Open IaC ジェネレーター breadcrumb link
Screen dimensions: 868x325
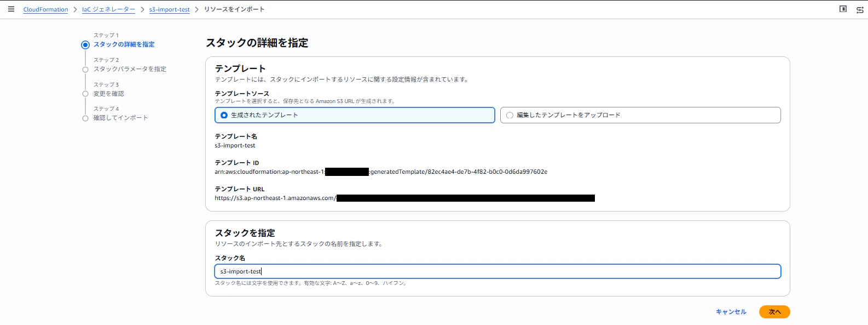[x=108, y=10]
